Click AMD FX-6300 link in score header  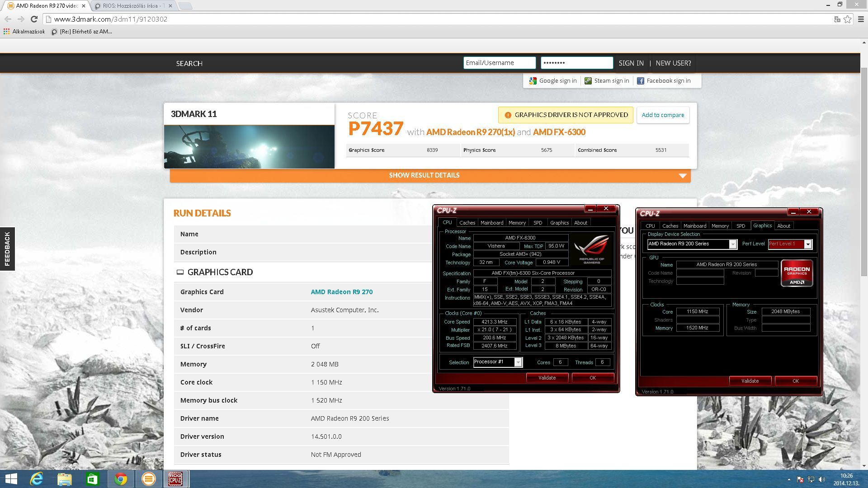pyautogui.click(x=559, y=132)
